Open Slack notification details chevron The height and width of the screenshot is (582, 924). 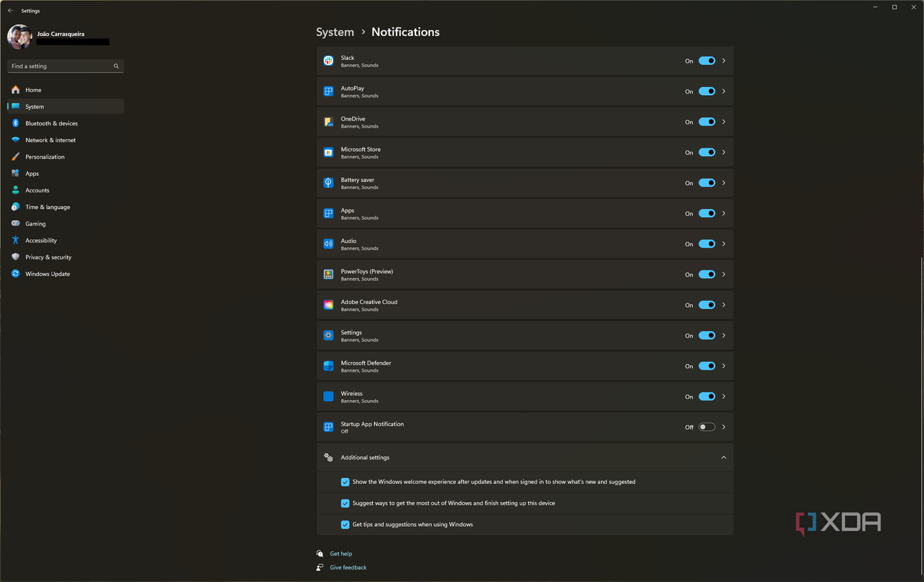click(723, 61)
